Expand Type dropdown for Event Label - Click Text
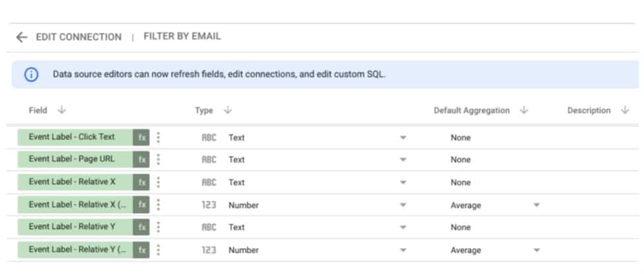The width and height of the screenshot is (644, 274). click(403, 137)
